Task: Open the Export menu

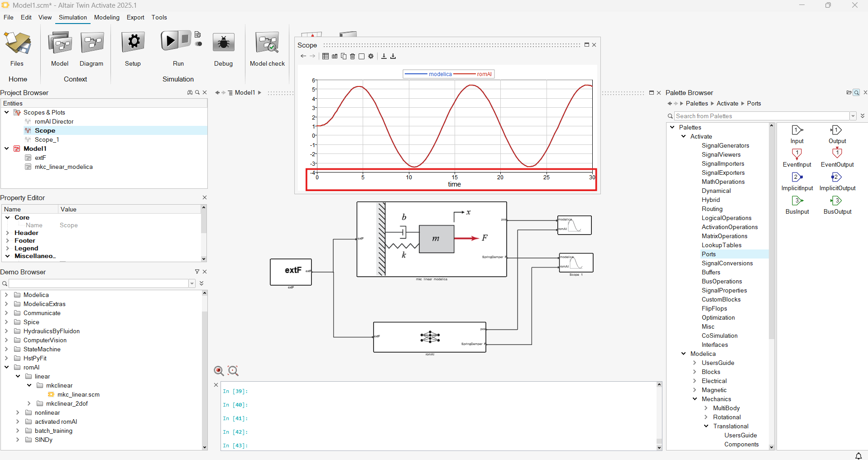Action: tap(135, 17)
